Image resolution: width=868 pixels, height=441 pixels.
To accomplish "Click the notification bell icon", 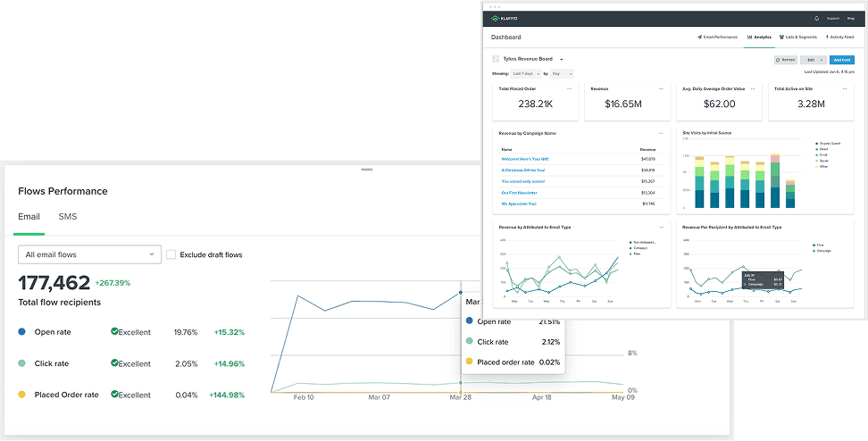I will point(816,18).
